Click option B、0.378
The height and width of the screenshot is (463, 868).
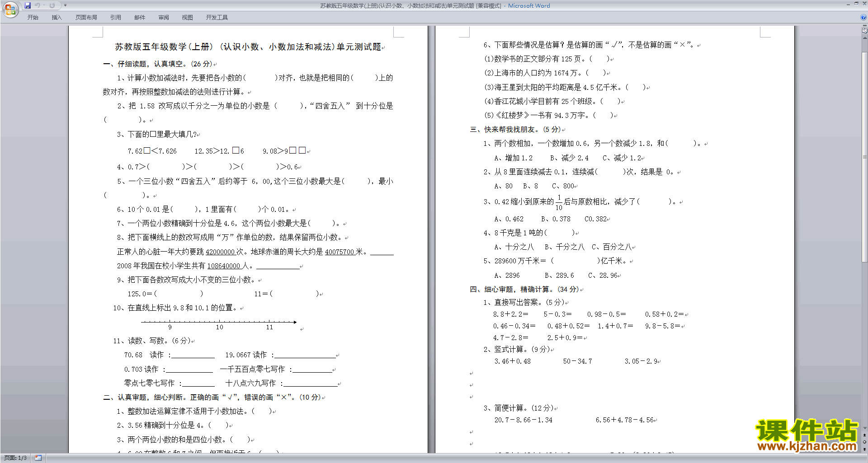click(556, 219)
